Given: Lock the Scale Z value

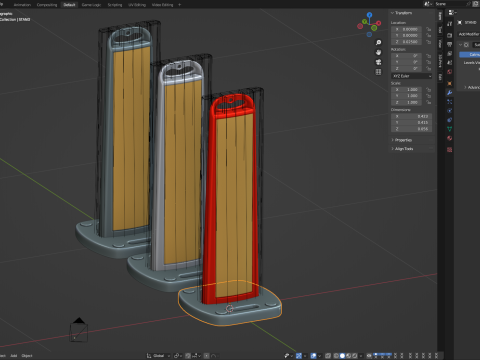Looking at the screenshot, I should pyautogui.click(x=429, y=102).
